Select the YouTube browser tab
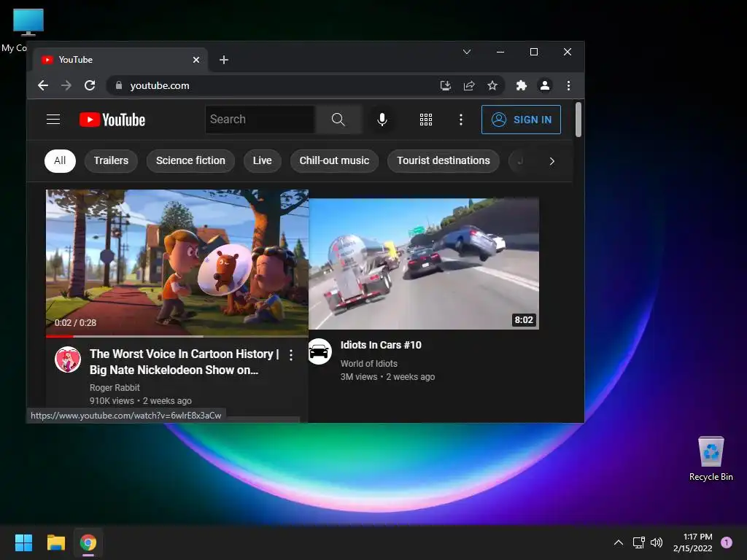 click(120, 60)
